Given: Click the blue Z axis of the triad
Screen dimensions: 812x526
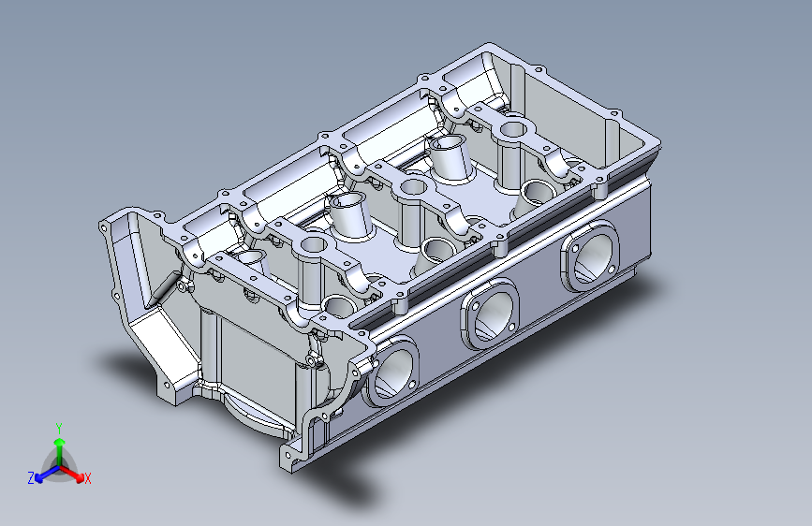Looking at the screenshot, I should pyautogui.click(x=47, y=475).
